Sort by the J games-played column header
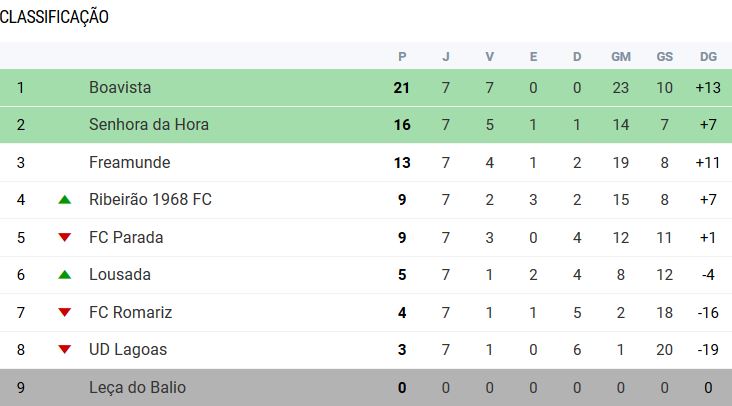Screen dimensions: 732x406 [446, 57]
